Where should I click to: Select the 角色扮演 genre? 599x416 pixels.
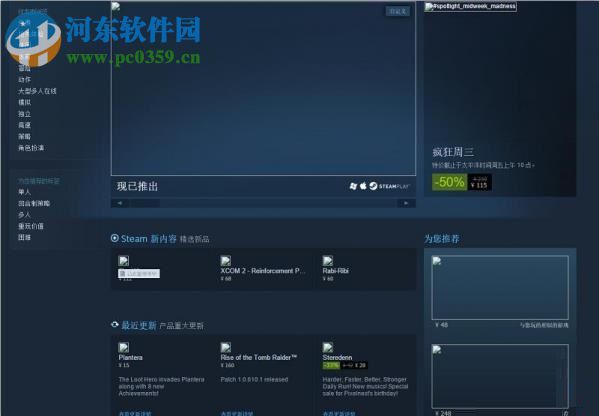[x=31, y=148]
